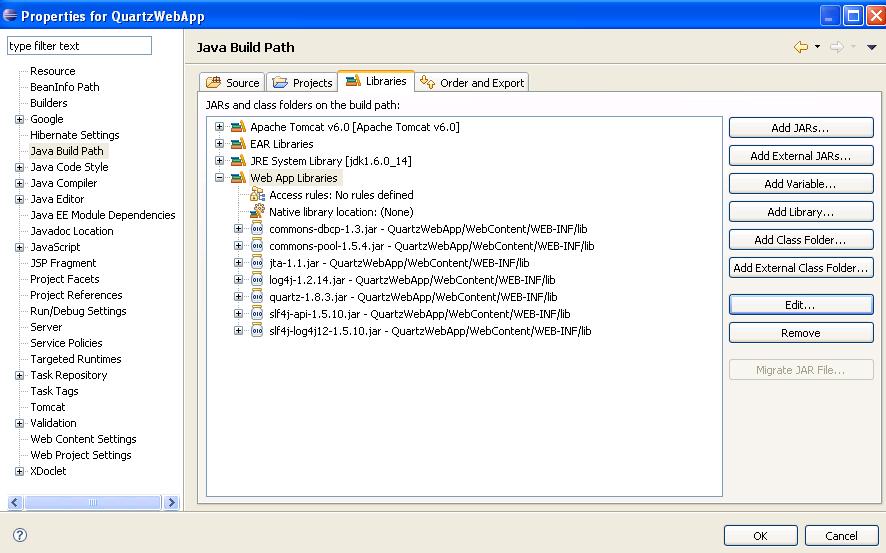
Task: Select Resource in the preferences tree
Action: (53, 71)
